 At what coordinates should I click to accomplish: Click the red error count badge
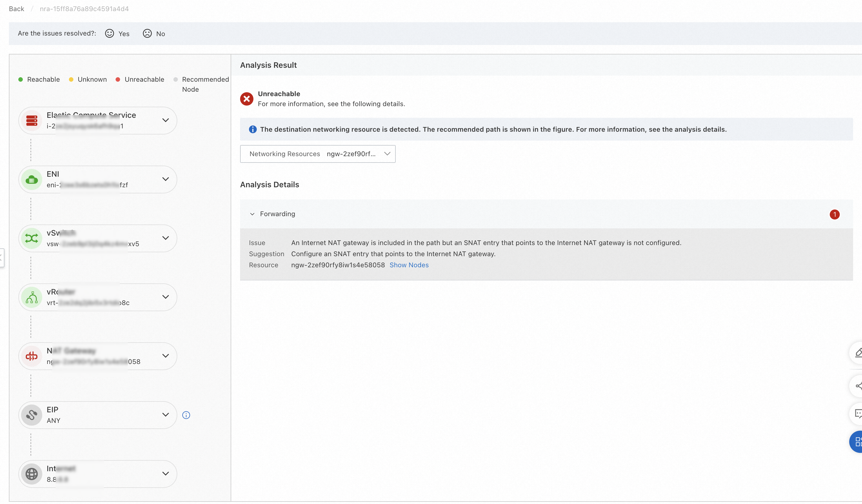[834, 214]
